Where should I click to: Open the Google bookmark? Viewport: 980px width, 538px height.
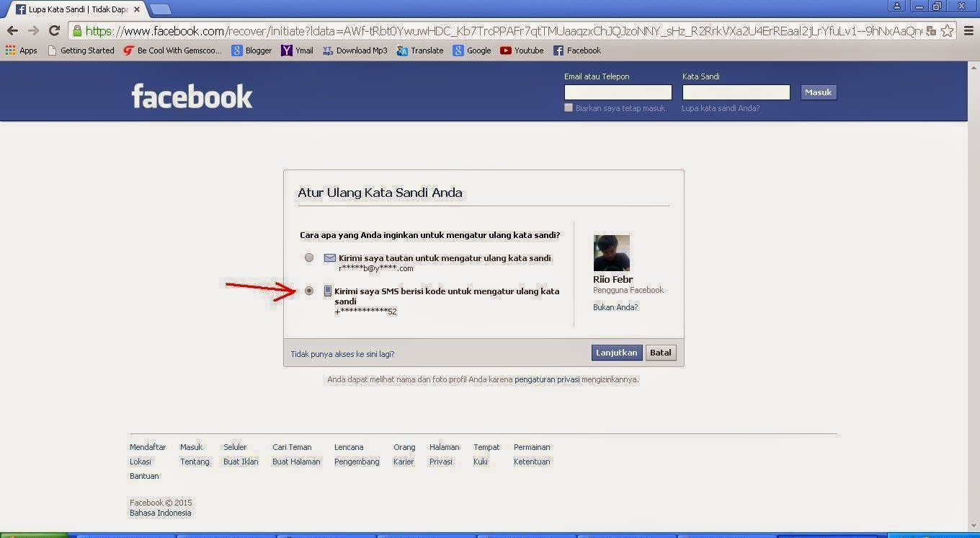coord(472,50)
